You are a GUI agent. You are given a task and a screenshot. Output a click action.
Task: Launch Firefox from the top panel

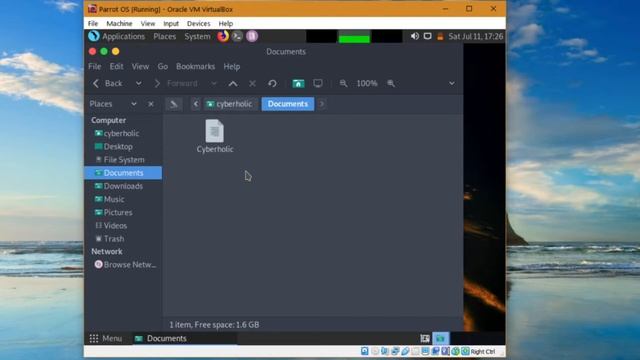click(223, 36)
